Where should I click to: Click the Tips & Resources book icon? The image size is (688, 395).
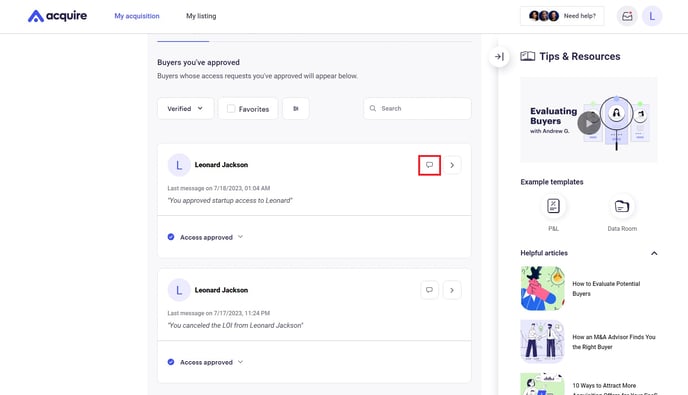(528, 56)
